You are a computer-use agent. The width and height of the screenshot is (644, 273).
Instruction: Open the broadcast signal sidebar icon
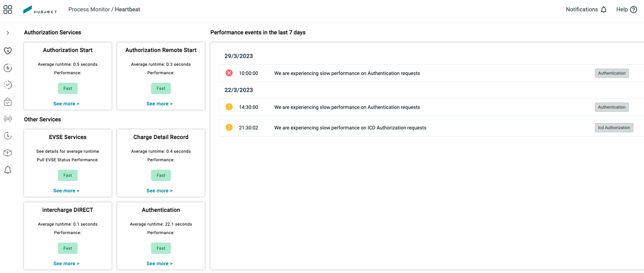[8, 119]
